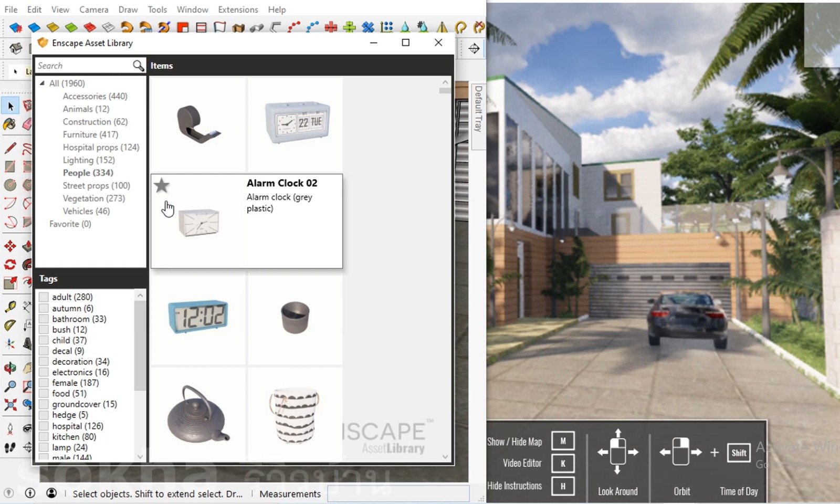Select the Tape Measure tool
Viewport: 840px width, 504px height.
[10, 307]
